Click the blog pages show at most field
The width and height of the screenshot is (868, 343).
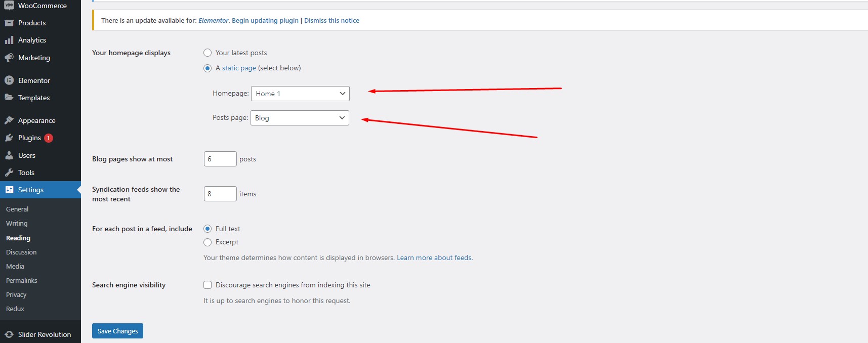tap(220, 159)
